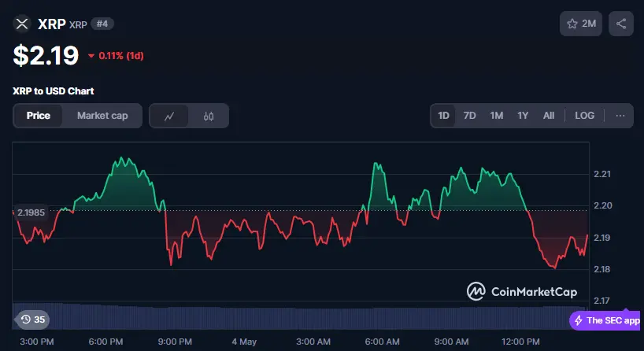The image size is (644, 351).
Task: Click the 4 May date axis label
Action: pos(244,342)
